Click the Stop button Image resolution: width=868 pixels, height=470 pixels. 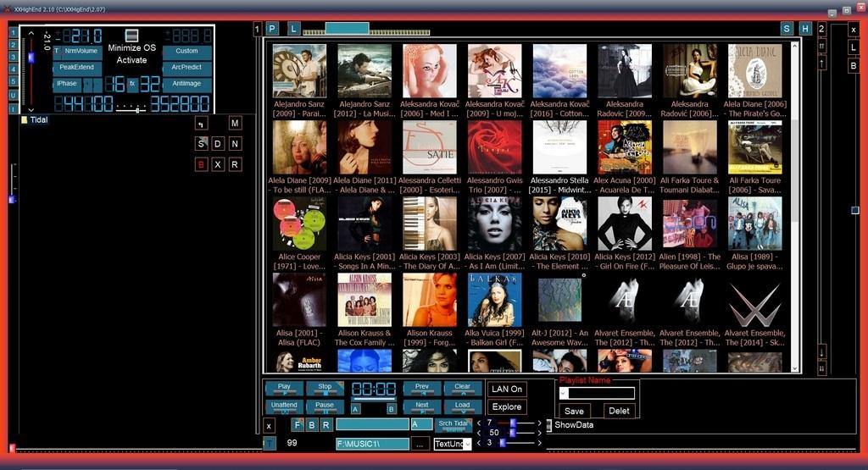325,389
